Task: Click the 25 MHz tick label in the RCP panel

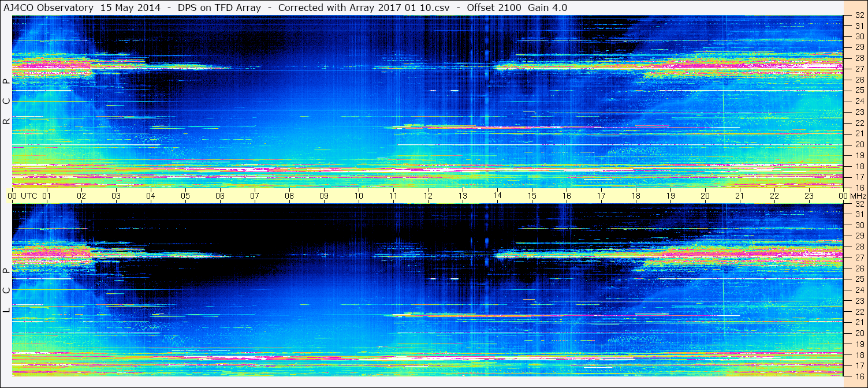Action: pos(859,90)
